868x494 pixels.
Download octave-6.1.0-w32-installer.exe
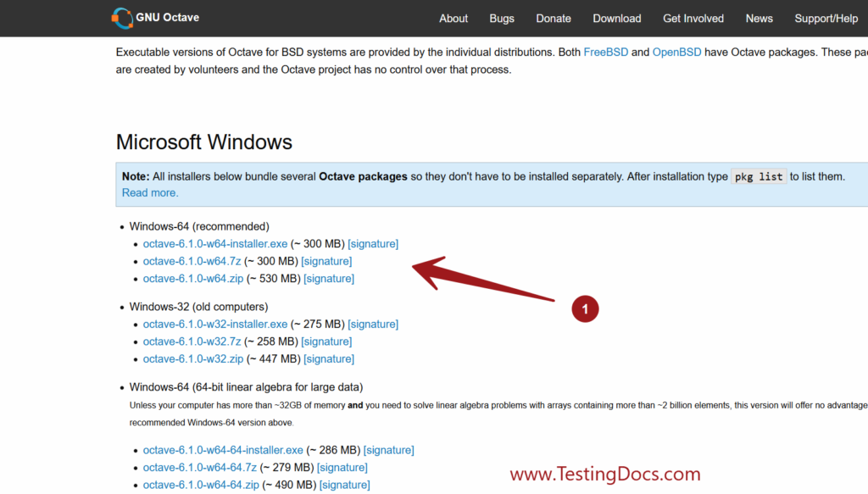coord(215,325)
